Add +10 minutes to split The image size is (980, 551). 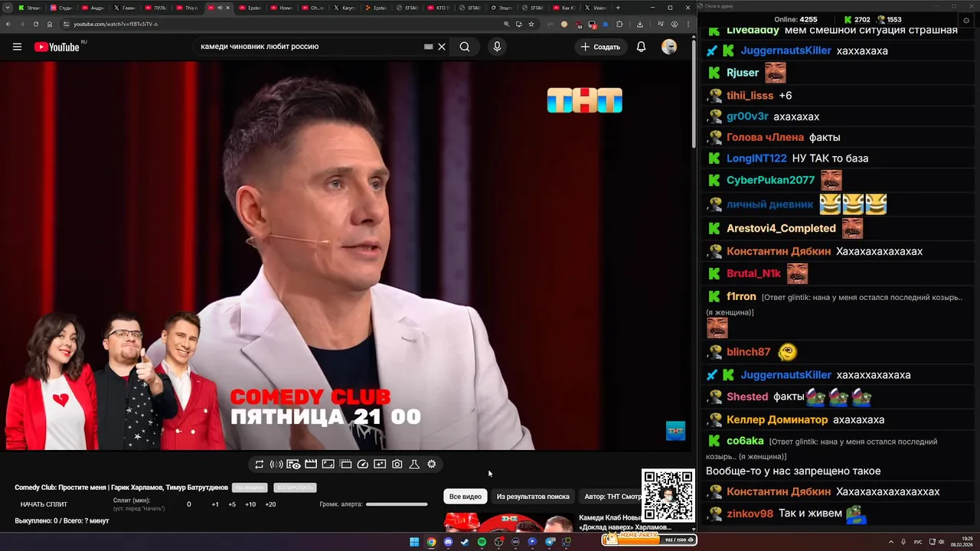click(250, 504)
